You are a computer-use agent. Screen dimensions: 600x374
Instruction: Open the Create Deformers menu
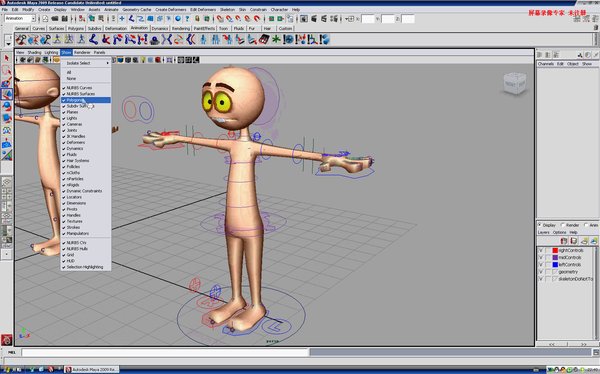point(171,10)
